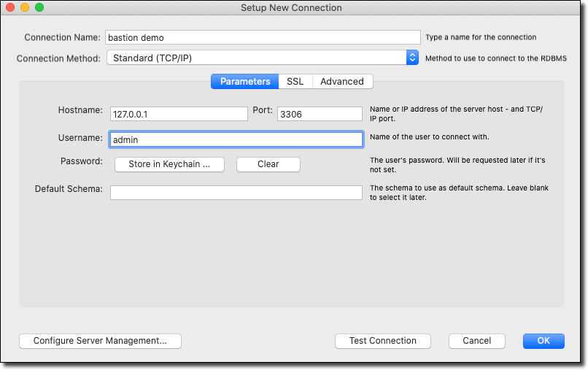Click the green zoom window button
Image resolution: width=588 pixels, height=370 pixels.
pos(39,7)
